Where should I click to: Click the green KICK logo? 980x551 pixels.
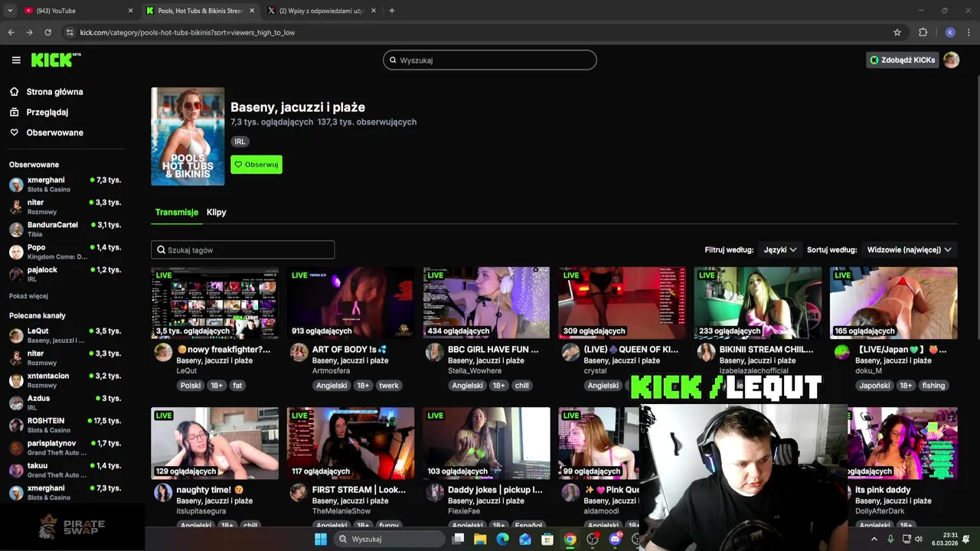coord(56,60)
